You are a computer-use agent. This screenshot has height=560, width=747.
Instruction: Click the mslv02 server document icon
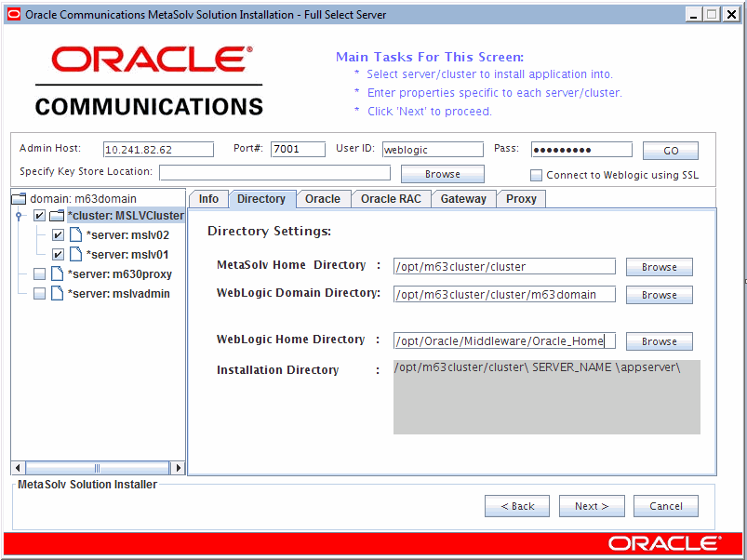click(x=75, y=234)
